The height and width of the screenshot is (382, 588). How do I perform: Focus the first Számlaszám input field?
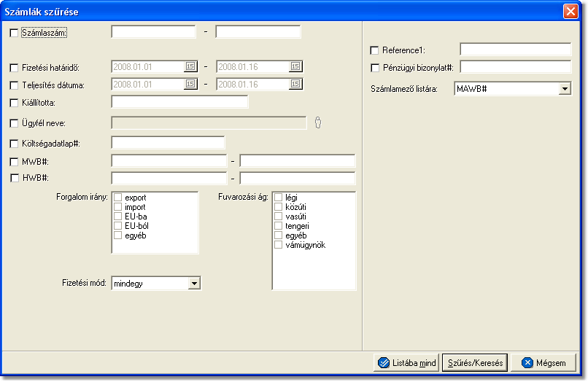point(153,32)
